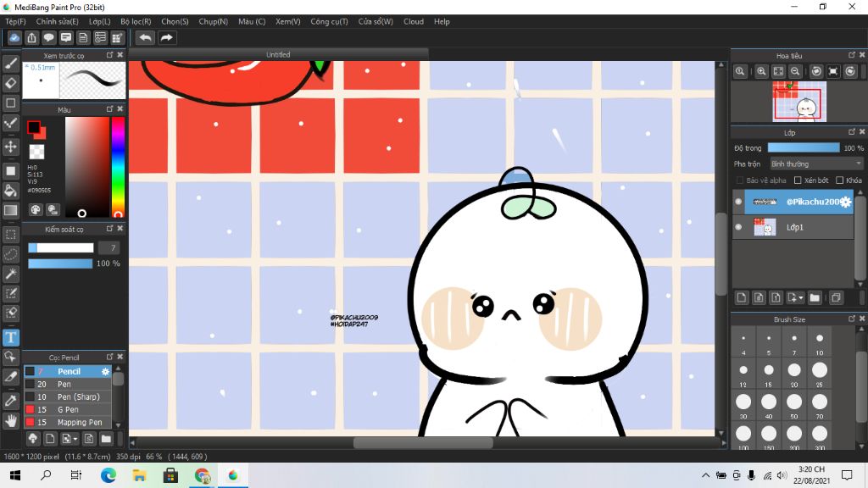Select the Divide tool
This screenshot has width=868, height=488.
pyautogui.click(x=10, y=377)
